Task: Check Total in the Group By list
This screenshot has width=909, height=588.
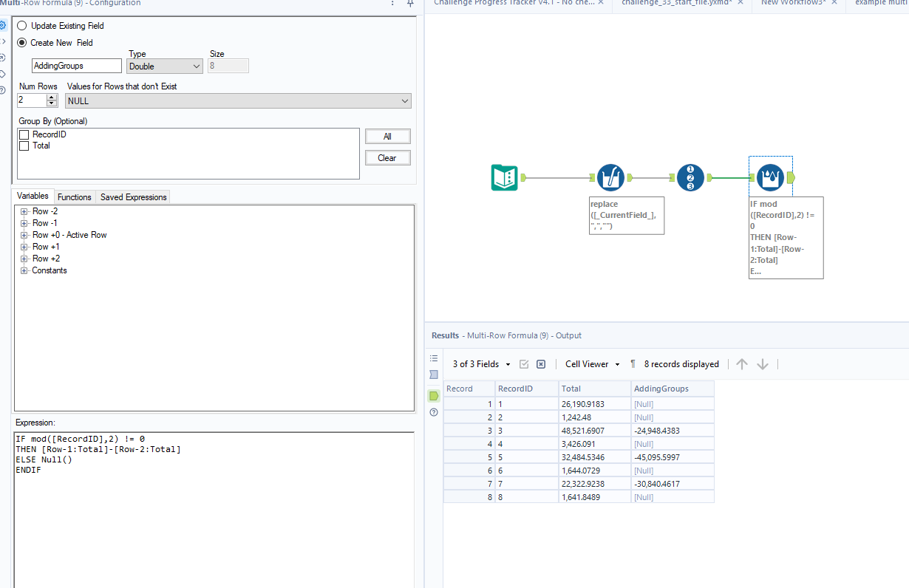Action: click(24, 145)
